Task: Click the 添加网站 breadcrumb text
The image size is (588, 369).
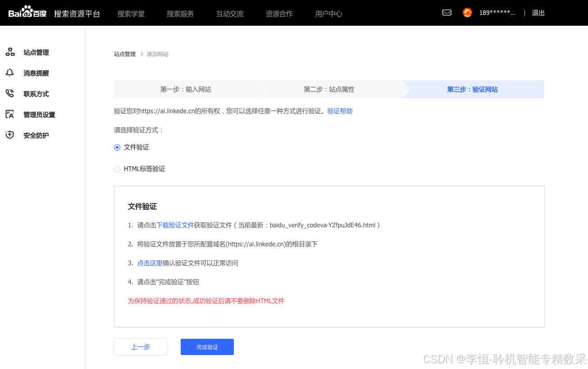Action: pyautogui.click(x=158, y=54)
